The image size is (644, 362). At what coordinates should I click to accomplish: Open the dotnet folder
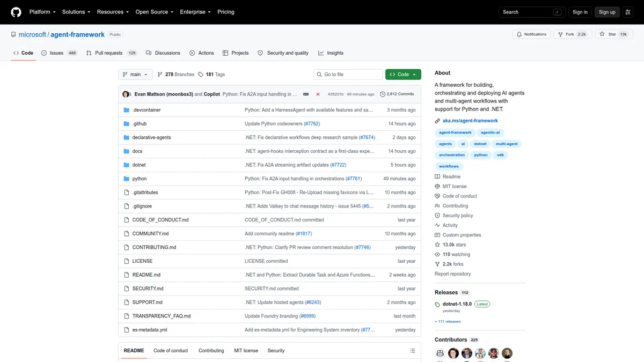[139, 165]
